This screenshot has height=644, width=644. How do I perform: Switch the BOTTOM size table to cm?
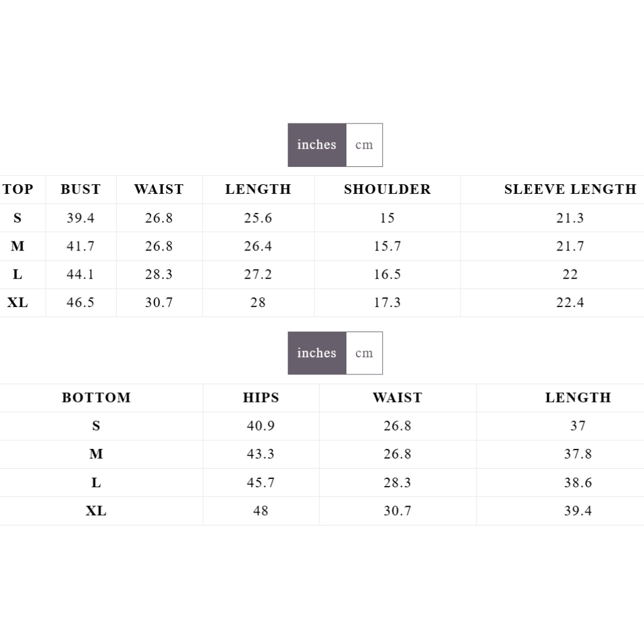point(364,353)
